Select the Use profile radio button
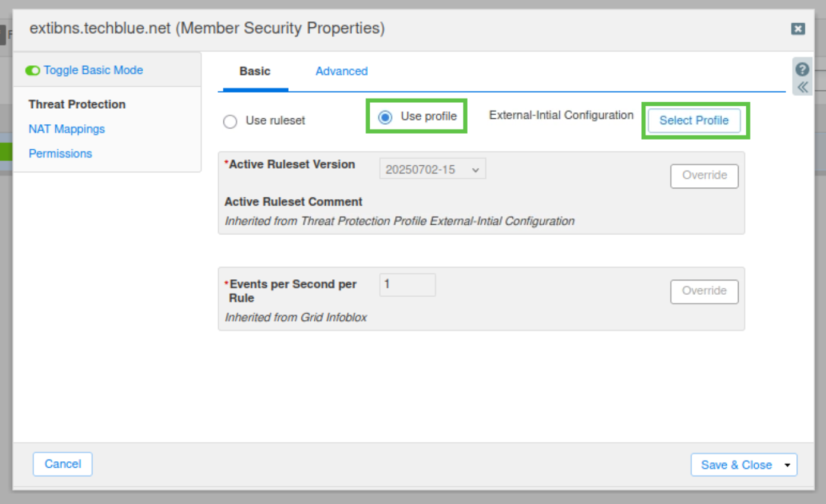826x504 pixels. click(385, 117)
